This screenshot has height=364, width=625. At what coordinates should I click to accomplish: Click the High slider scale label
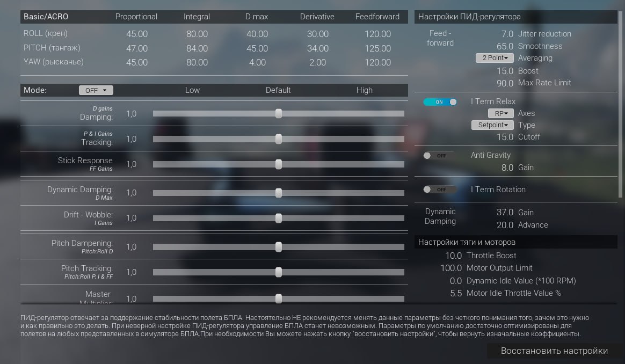(365, 90)
